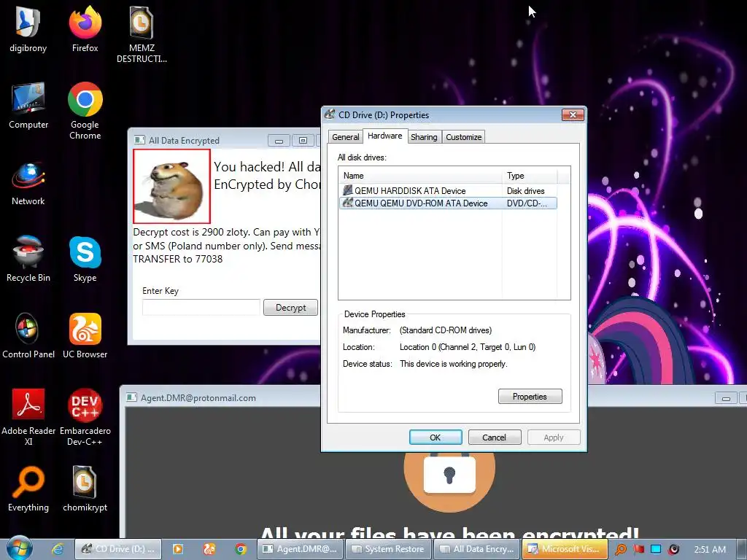Image resolution: width=747 pixels, height=560 pixels.
Task: Switch to Agent.DMR@... taskbar button
Action: [300, 549]
